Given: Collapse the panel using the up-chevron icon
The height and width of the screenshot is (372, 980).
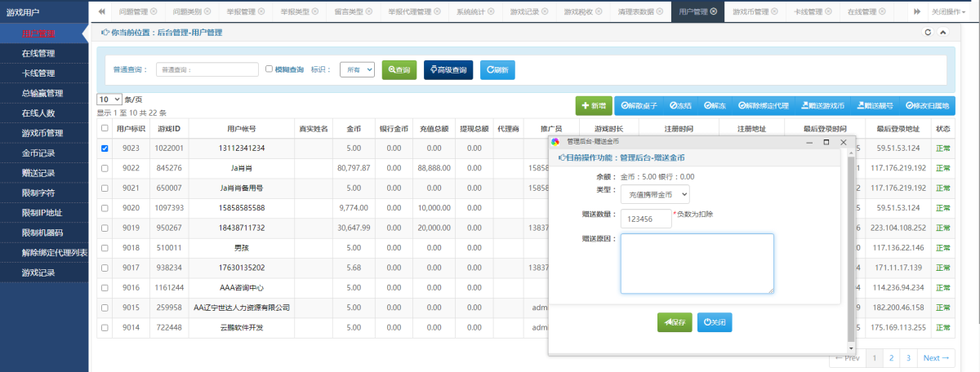Looking at the screenshot, I should (x=943, y=33).
